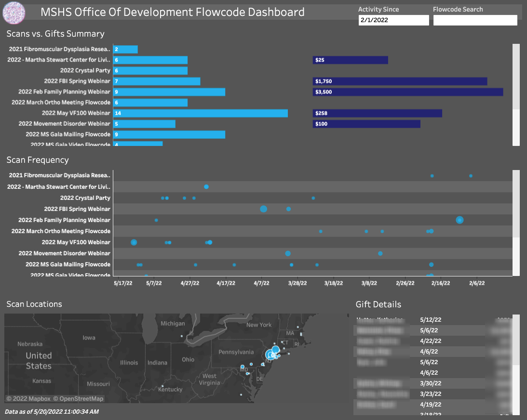Click the 2022 Crystal Party label in Scans vs. Gifts
527x420 pixels.
point(85,70)
